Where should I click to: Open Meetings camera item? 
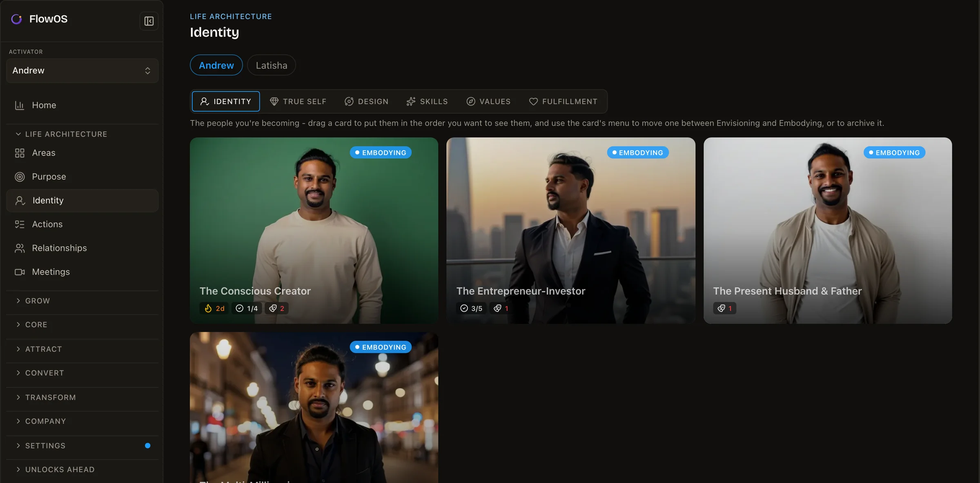82,272
